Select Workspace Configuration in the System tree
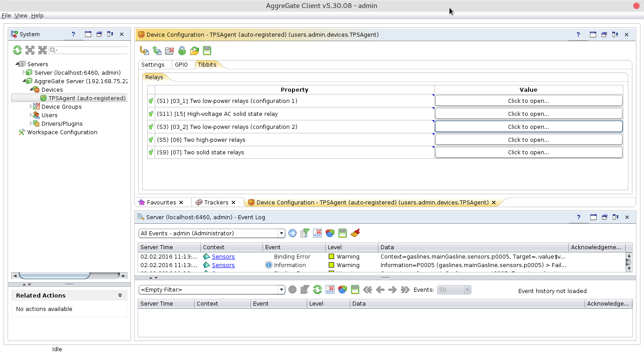The image size is (644, 353). tap(62, 132)
